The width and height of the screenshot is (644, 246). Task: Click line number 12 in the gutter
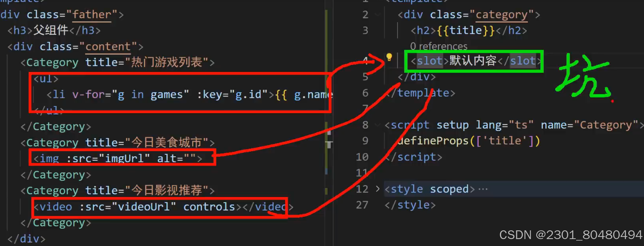(x=362, y=189)
